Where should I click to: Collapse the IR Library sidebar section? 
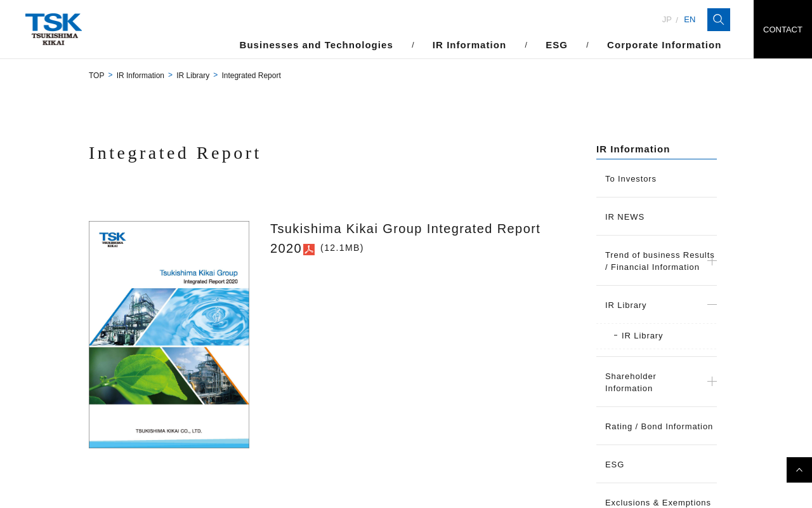pyautogui.click(x=712, y=305)
